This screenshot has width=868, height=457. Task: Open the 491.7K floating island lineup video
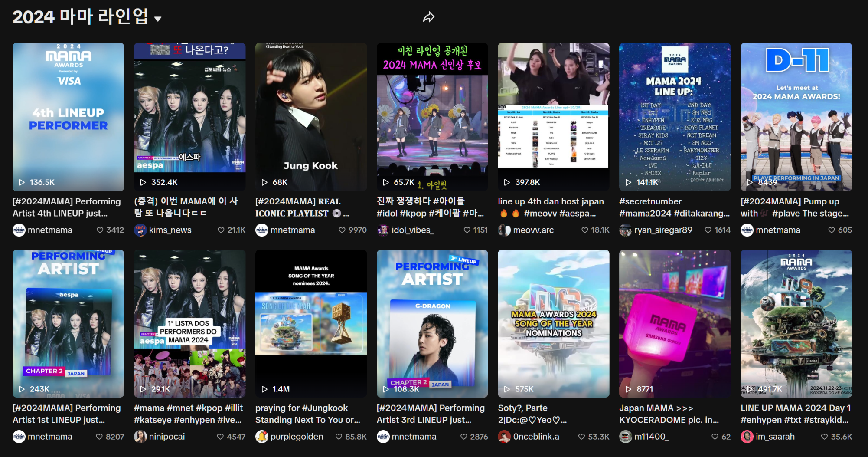[x=796, y=323]
